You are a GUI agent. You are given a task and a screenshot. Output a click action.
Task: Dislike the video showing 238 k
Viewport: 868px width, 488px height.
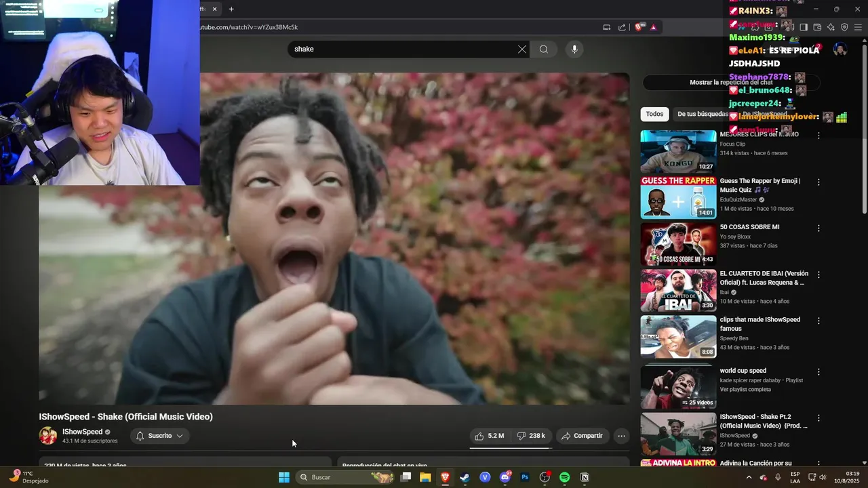[531, 436]
